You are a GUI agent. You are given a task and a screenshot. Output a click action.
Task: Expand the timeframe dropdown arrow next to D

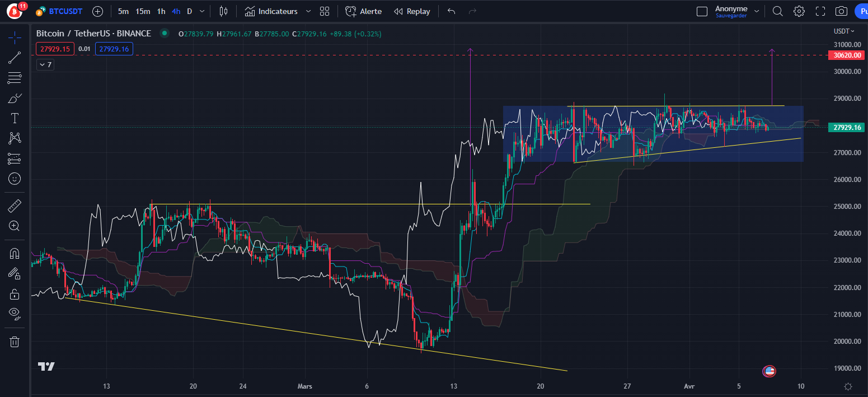pos(201,11)
